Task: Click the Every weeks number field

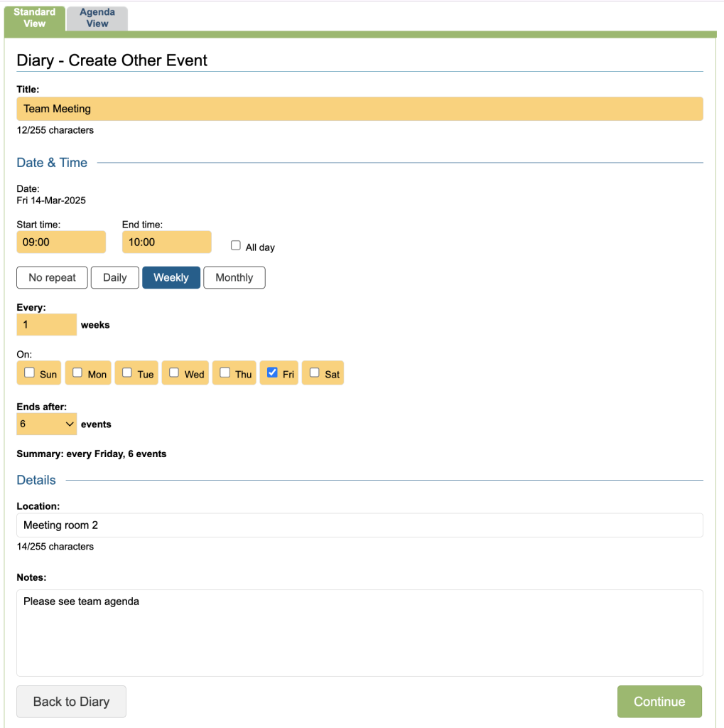Action: click(46, 324)
